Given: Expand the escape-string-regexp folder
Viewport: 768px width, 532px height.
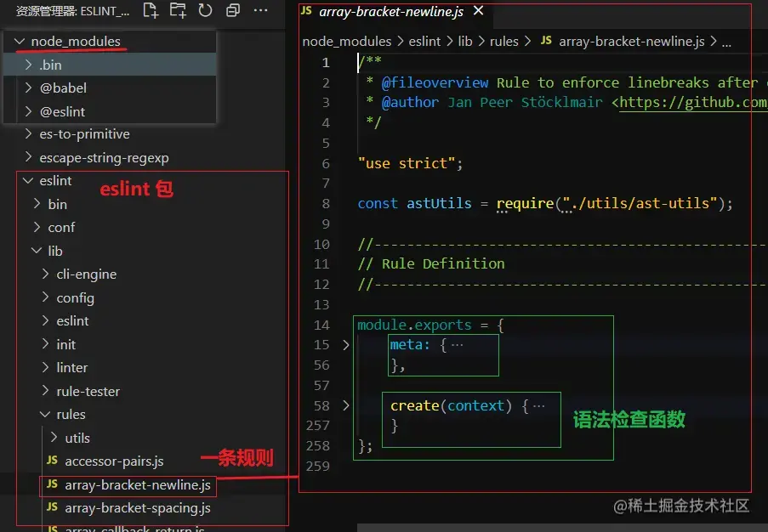Looking at the screenshot, I should (x=28, y=157).
